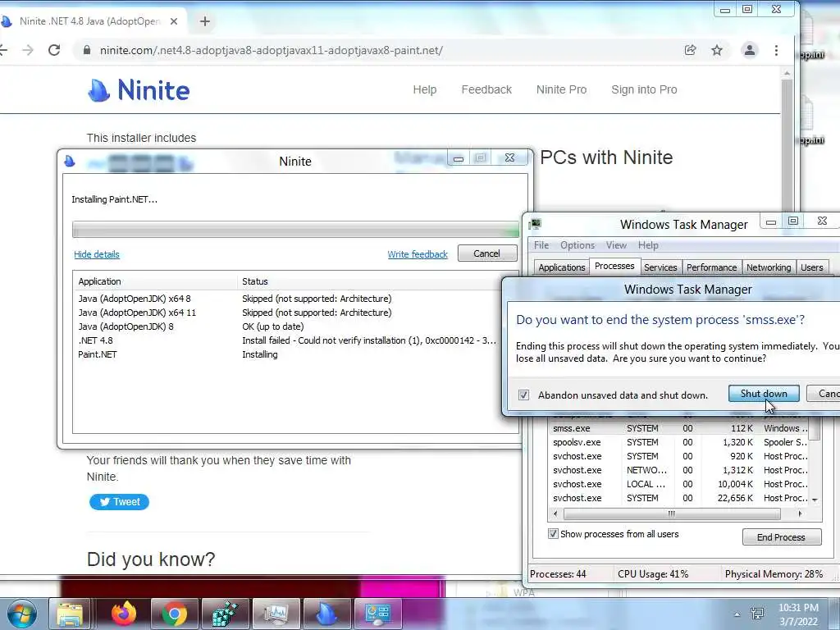Open the Windows Start orb
This screenshot has width=840, height=630.
point(22,614)
